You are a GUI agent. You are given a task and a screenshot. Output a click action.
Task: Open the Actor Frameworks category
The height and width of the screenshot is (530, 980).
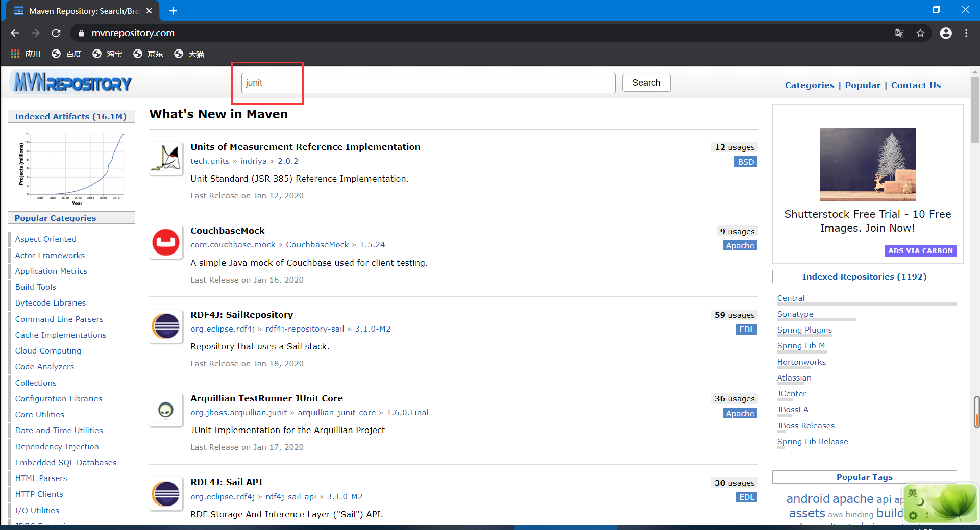pos(50,255)
